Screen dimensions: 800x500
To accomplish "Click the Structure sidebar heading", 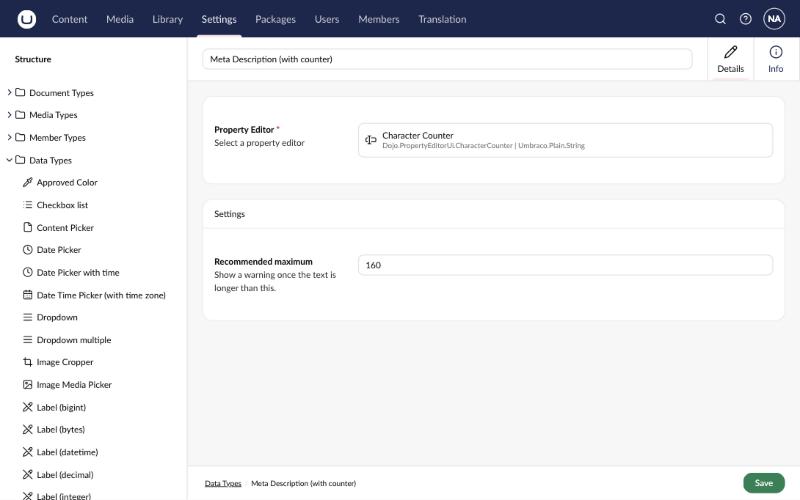I will (33, 59).
